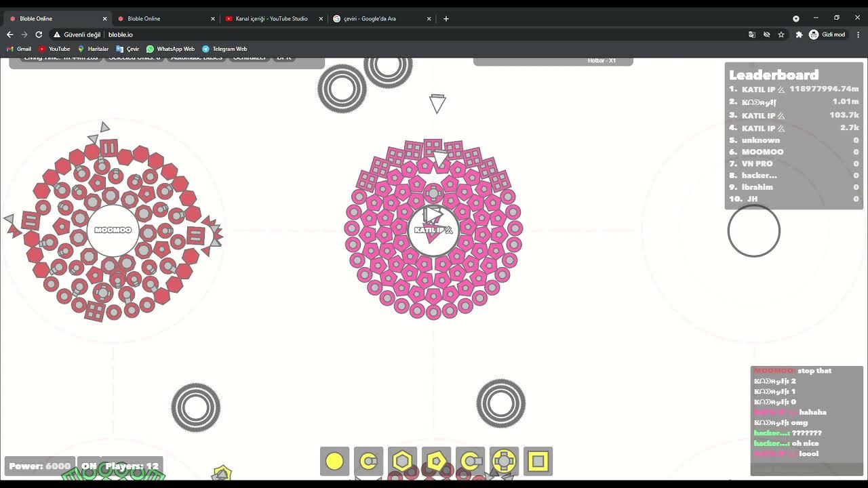Viewport: 868px width, 488px height.
Task: Open Chrome three-dot menu
Action: [x=858, y=35]
